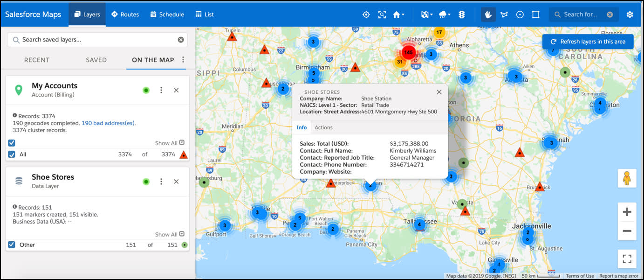Click the red 145 cluster marker
Image resolution: width=644 pixels, height=280 pixels.
409,52
